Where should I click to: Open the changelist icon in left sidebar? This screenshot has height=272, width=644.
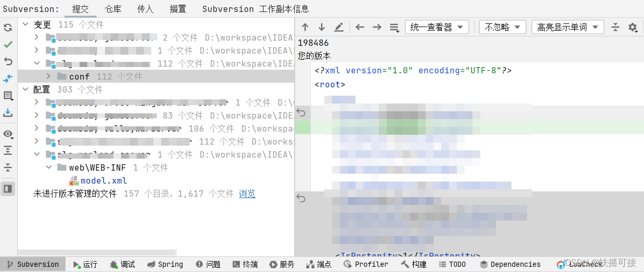(x=8, y=96)
